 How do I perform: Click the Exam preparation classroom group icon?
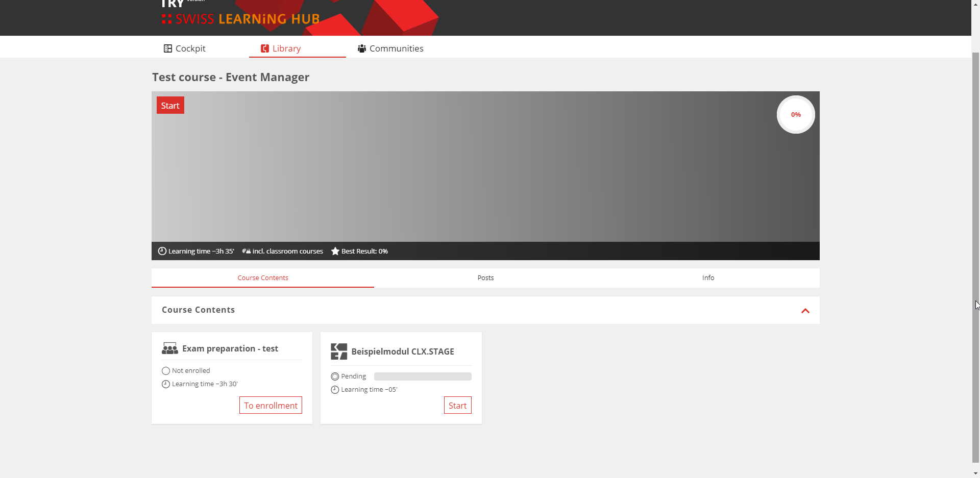click(170, 348)
